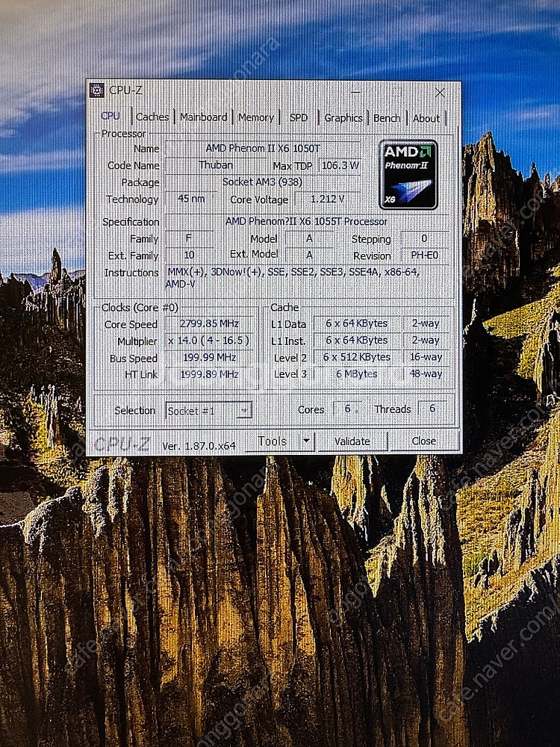Click the HT Link value 1999.89 MHz
This screenshot has height=747, width=560.
pyautogui.click(x=209, y=374)
